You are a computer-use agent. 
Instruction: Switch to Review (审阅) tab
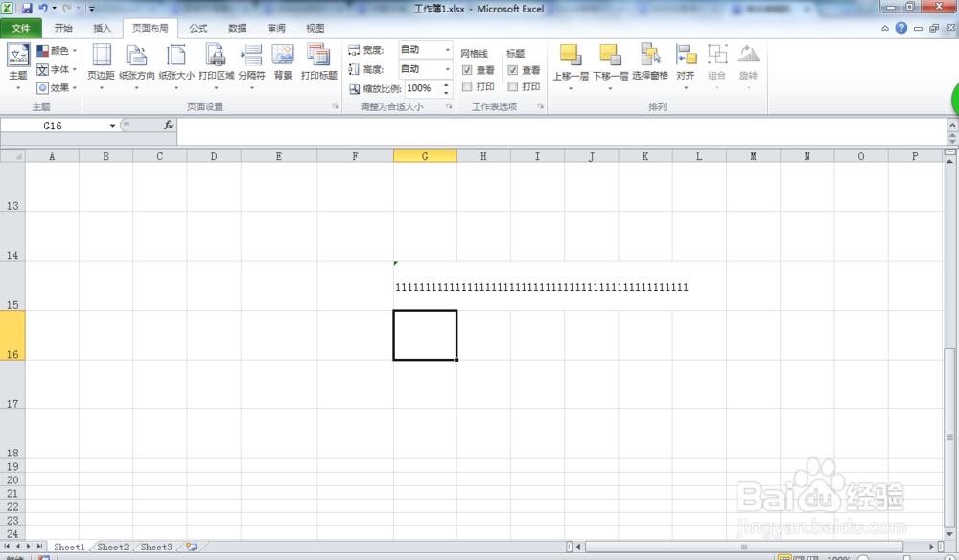coord(276,28)
